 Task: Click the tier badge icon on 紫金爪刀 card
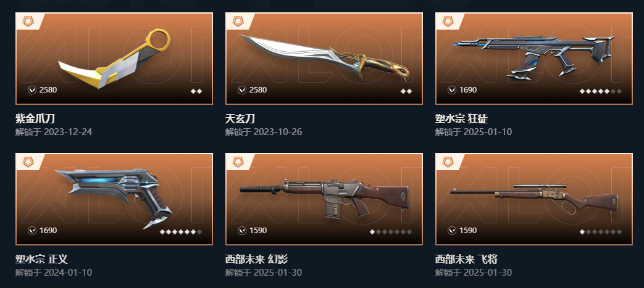[28, 22]
